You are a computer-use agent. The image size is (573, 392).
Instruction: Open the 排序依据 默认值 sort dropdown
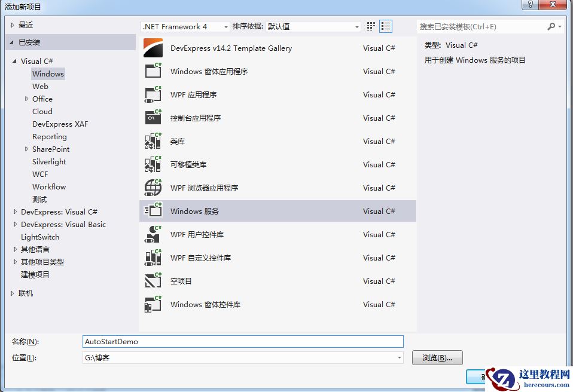(313, 27)
